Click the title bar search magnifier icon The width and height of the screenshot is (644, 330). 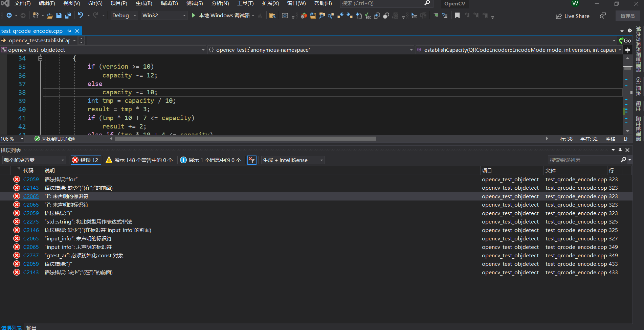pyautogui.click(x=427, y=3)
